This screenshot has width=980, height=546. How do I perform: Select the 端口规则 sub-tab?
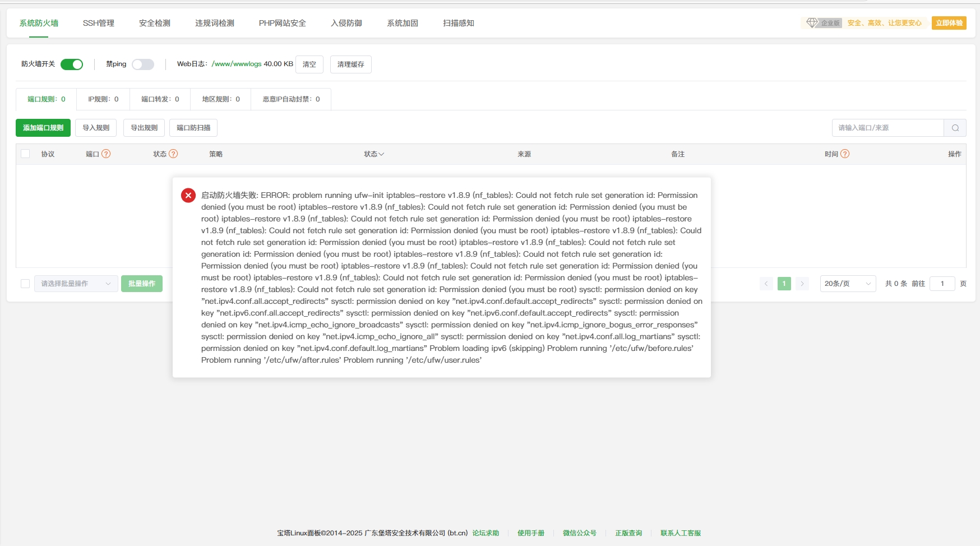[47, 99]
